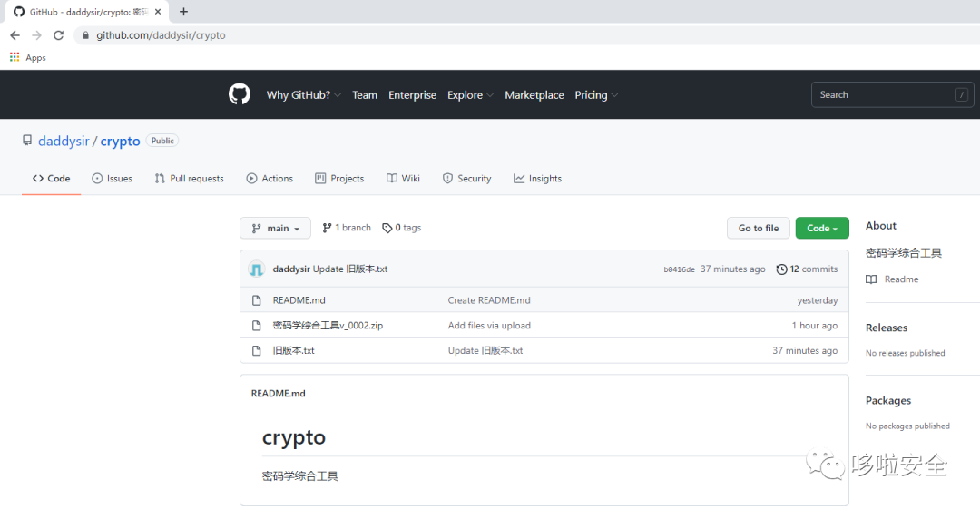Close the GitHub daddysir/crypto tab
The width and height of the screenshot is (980, 509).
click(x=158, y=12)
